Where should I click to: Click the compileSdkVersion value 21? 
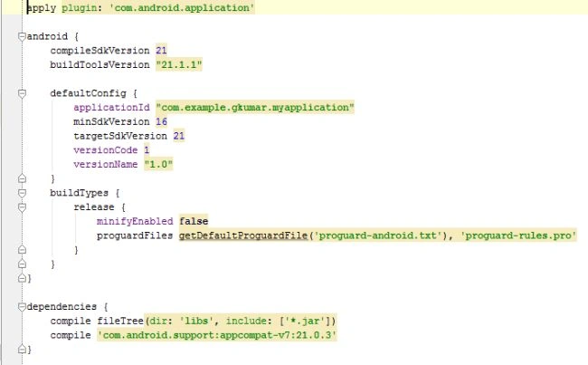pyautogui.click(x=161, y=51)
